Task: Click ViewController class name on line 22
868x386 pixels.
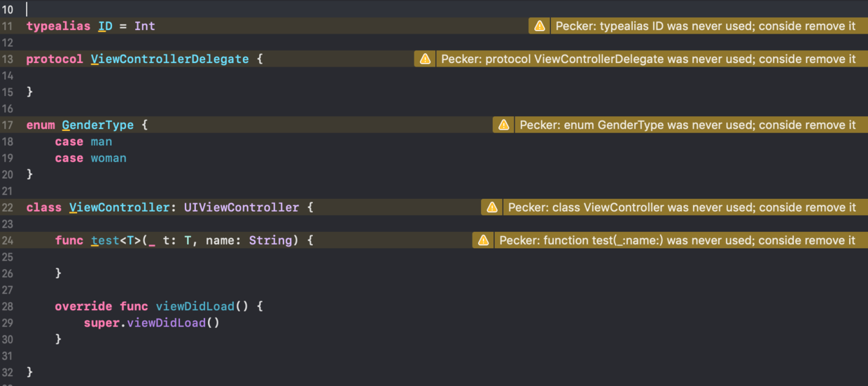Action: click(x=120, y=208)
